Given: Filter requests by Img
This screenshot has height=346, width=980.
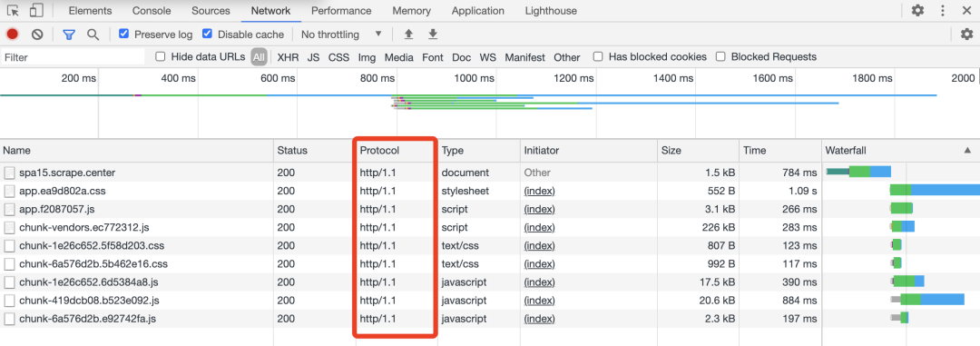Looking at the screenshot, I should click(x=367, y=57).
